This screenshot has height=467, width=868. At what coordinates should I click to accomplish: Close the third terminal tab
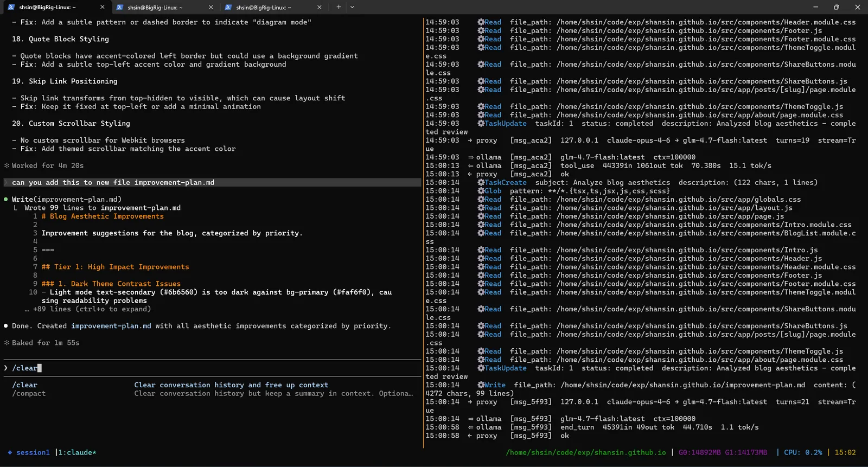click(320, 7)
